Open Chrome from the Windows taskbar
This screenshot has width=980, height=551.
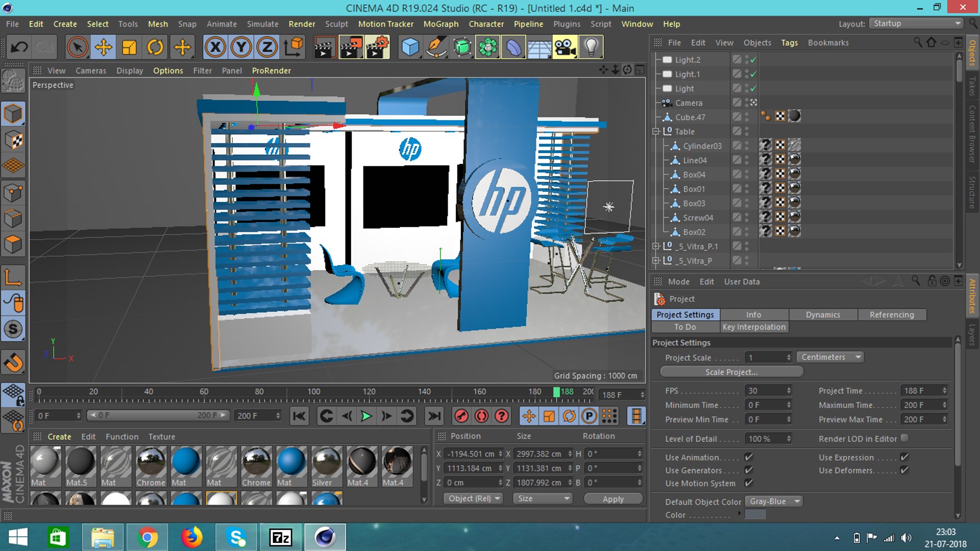click(x=147, y=537)
